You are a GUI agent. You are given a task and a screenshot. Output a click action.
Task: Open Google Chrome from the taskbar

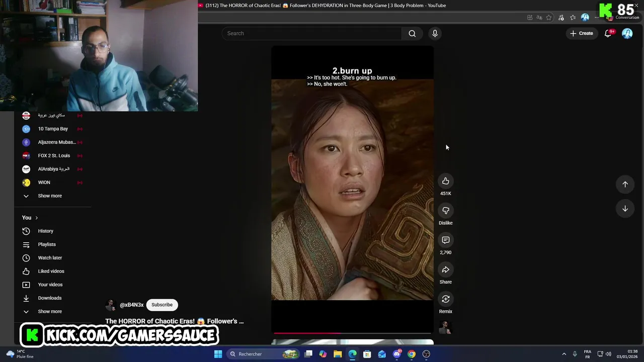click(x=412, y=354)
